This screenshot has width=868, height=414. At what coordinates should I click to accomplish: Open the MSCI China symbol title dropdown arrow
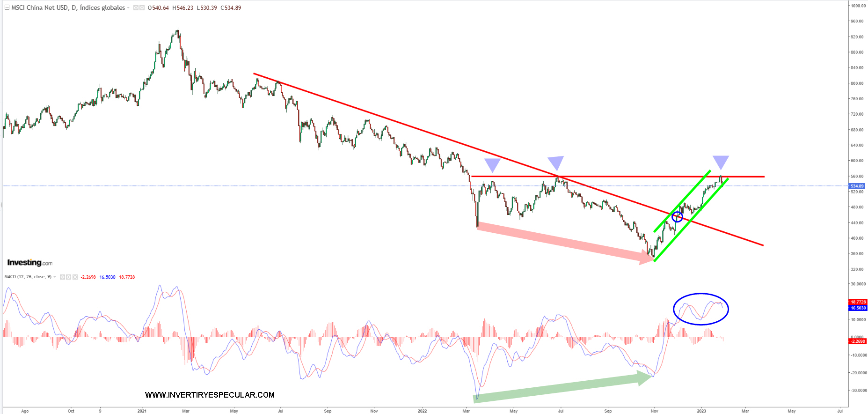(x=128, y=8)
